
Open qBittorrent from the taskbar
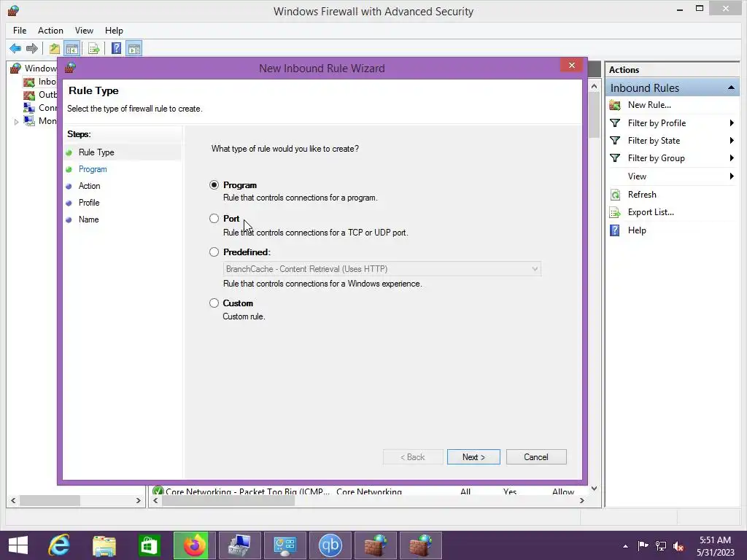point(330,545)
